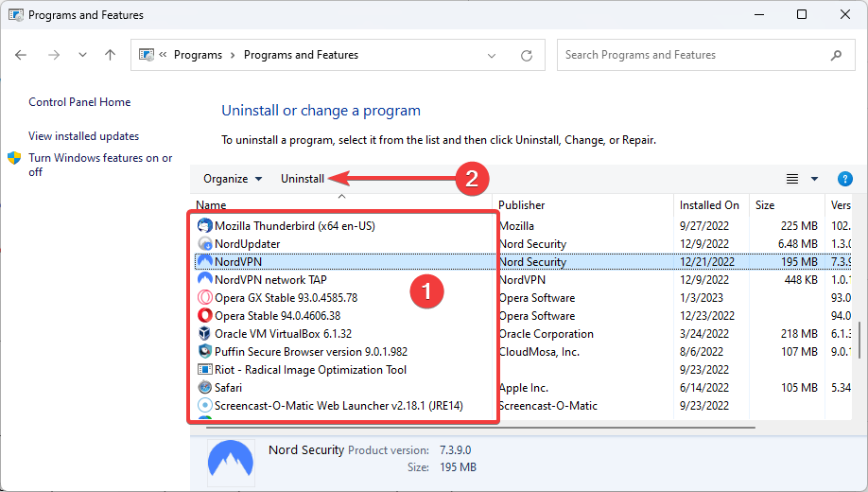Open the view options dropdown arrow
The width and height of the screenshot is (868, 492).
(x=815, y=179)
